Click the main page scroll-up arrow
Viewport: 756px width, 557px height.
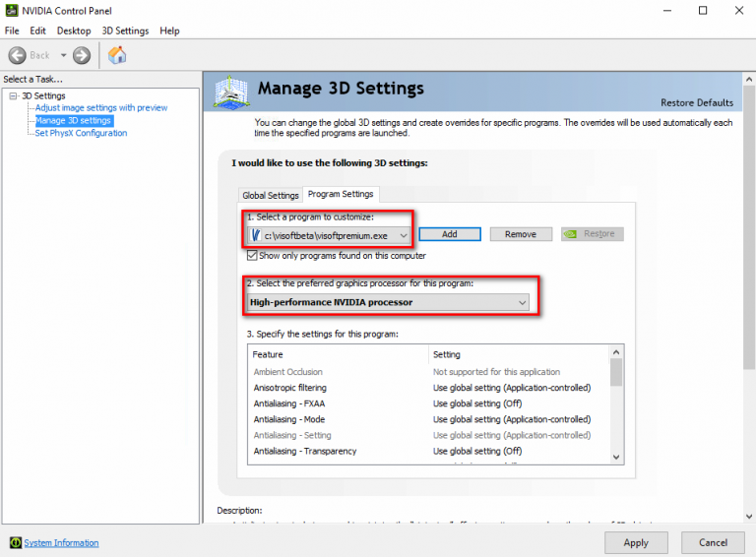(x=749, y=79)
